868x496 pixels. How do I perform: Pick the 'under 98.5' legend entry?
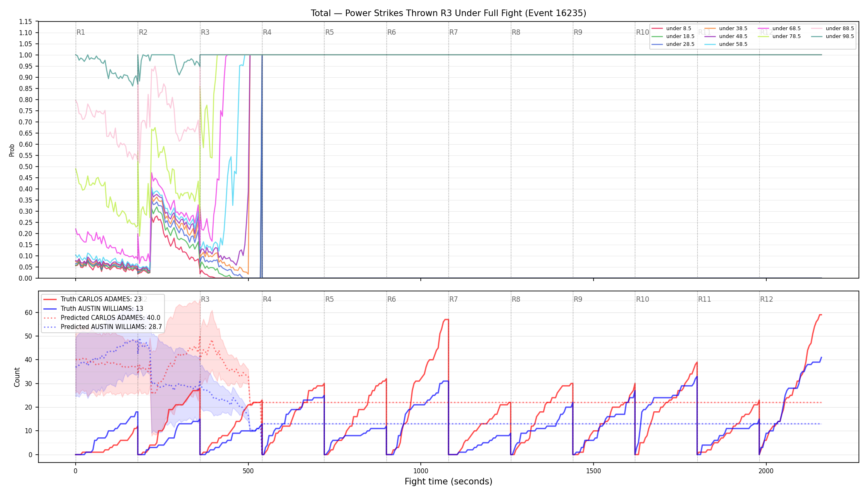[832, 36]
